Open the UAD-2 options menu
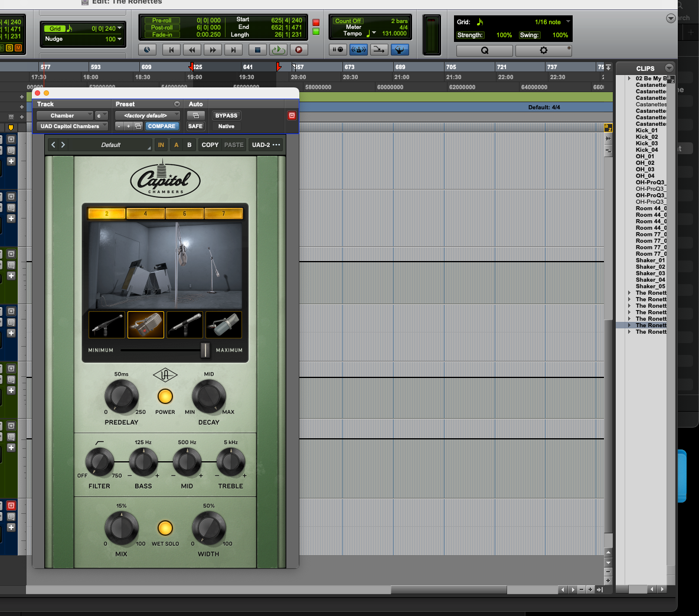Viewport: 699px width, 616px height. (x=266, y=145)
